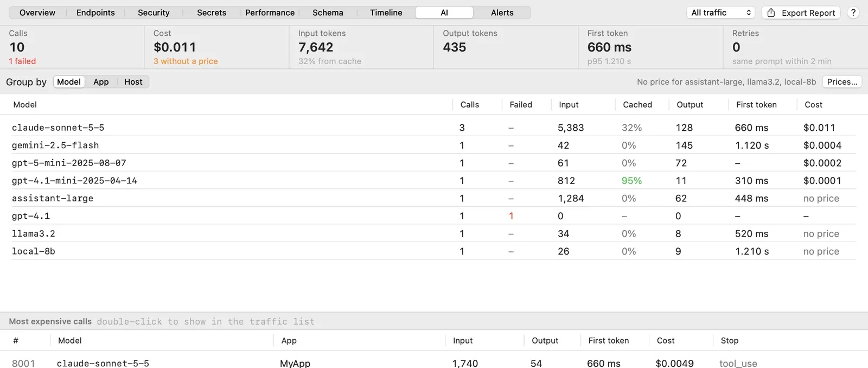Click the 1.210 s first token value
868x368 pixels.
pyautogui.click(x=752, y=251)
